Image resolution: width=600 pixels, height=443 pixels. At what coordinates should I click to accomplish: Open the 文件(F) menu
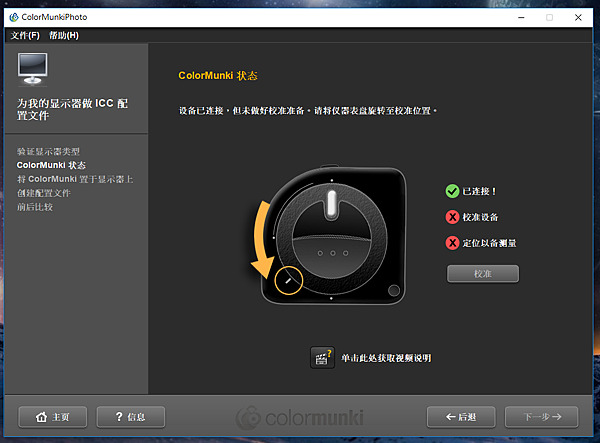25,36
